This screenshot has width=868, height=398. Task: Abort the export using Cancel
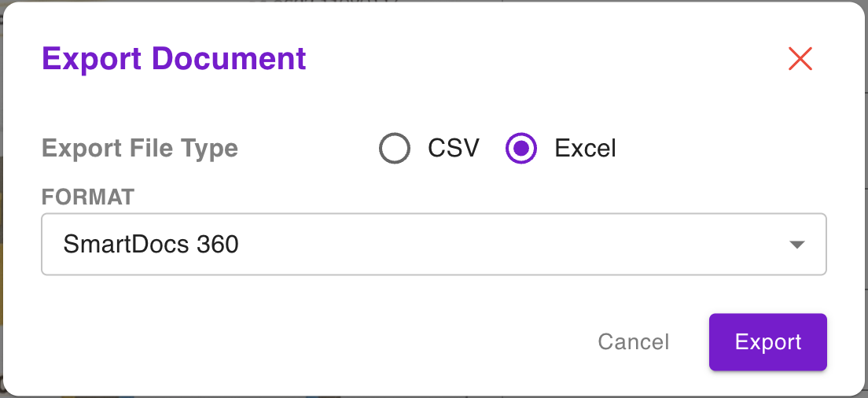click(633, 342)
